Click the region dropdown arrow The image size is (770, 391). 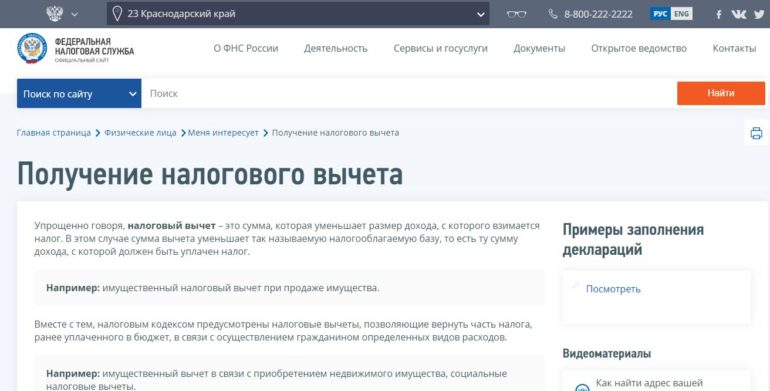tap(481, 14)
